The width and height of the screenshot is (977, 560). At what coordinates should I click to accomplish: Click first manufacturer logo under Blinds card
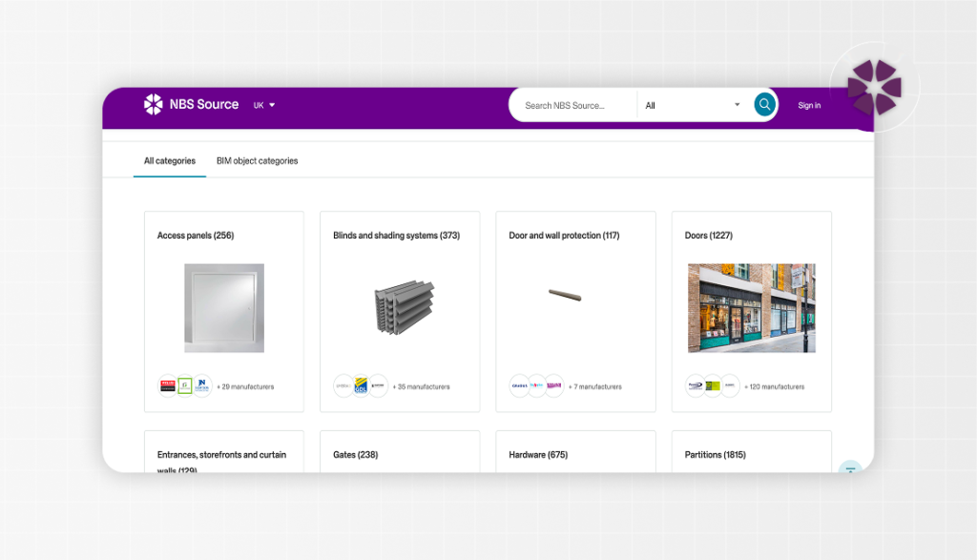click(343, 386)
